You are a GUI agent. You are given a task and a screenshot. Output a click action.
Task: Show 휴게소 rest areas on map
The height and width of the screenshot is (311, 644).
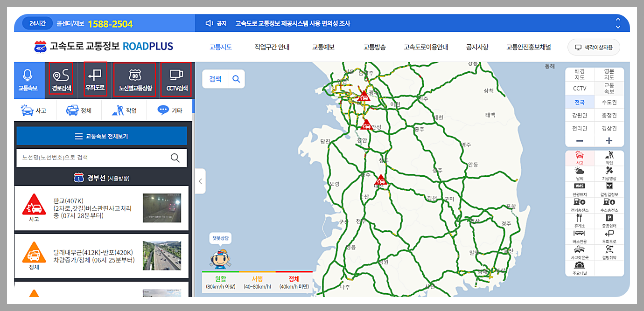click(580, 221)
